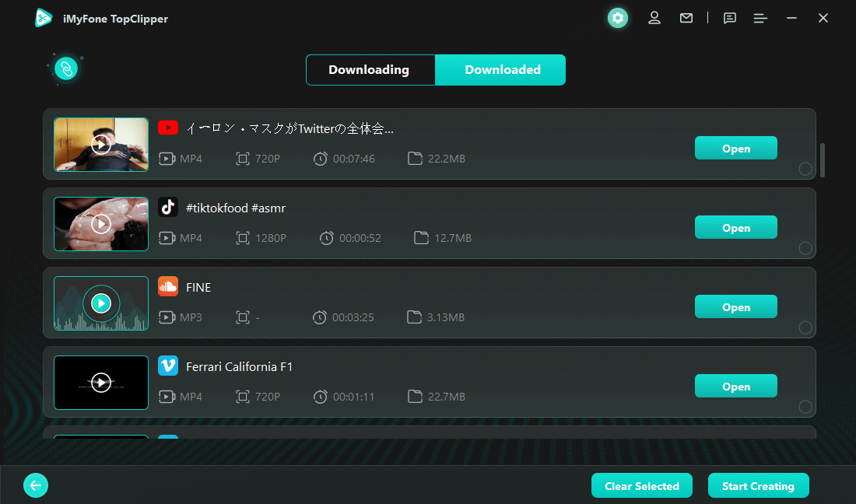Select the FINE track's round checkbox
856x504 pixels.
tap(805, 327)
